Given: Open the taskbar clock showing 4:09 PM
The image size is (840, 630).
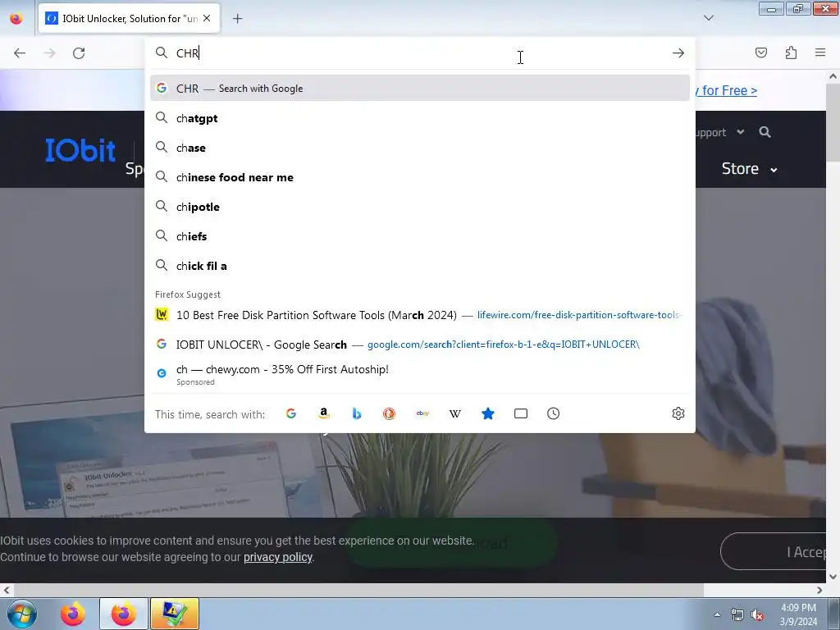Looking at the screenshot, I should 798,614.
